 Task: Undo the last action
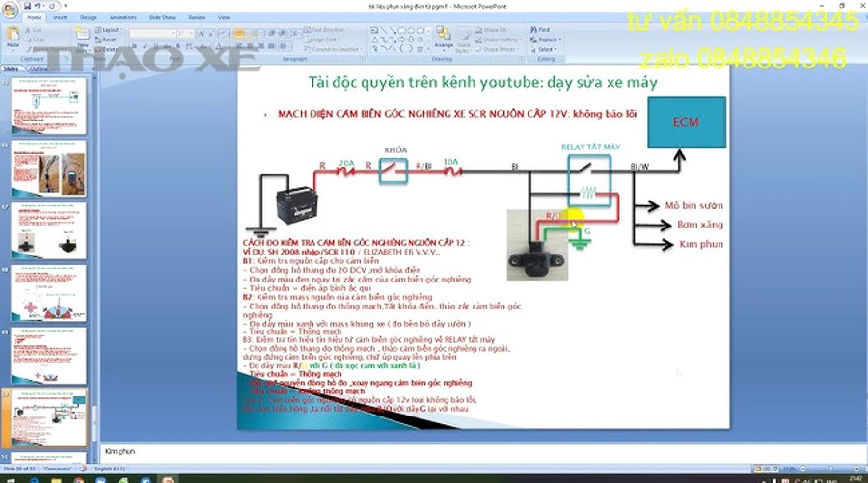coord(38,6)
